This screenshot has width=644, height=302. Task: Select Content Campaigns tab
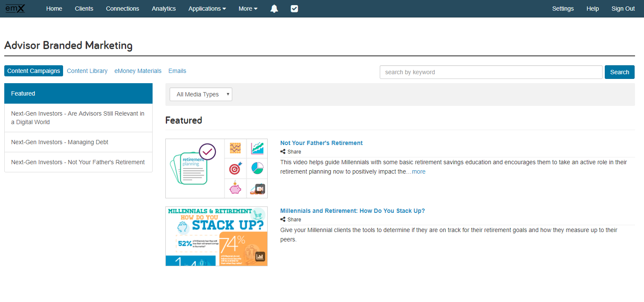tap(34, 71)
